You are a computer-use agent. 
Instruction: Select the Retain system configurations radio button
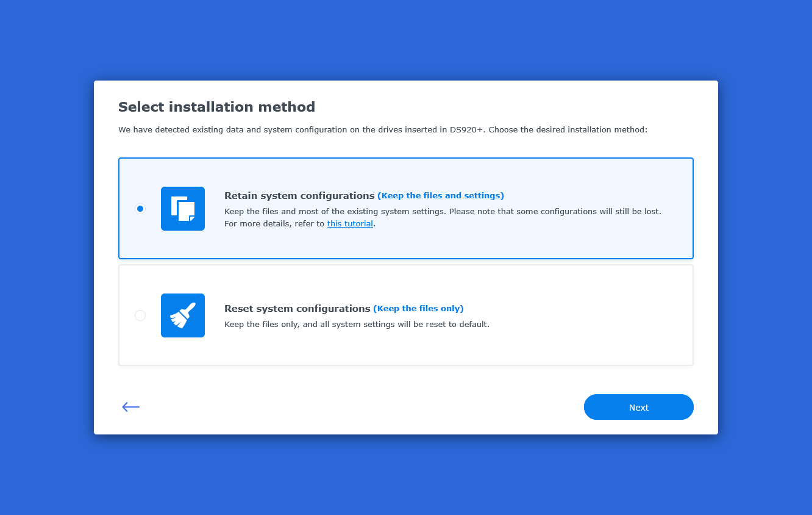tap(140, 209)
